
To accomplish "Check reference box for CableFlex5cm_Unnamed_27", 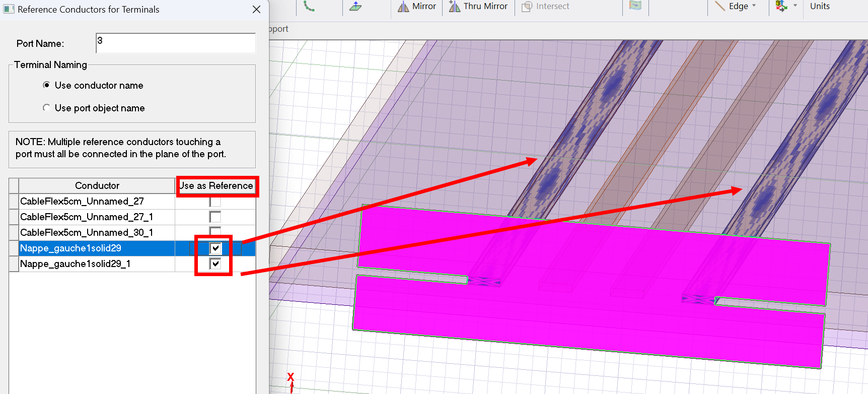I will coord(215,202).
